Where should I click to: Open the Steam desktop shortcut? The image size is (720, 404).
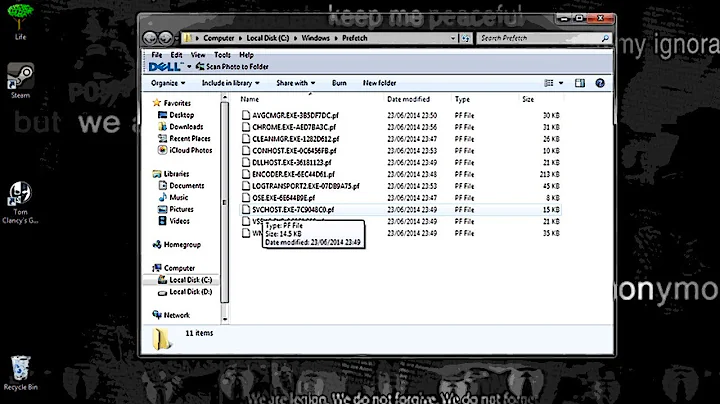[x=20, y=81]
